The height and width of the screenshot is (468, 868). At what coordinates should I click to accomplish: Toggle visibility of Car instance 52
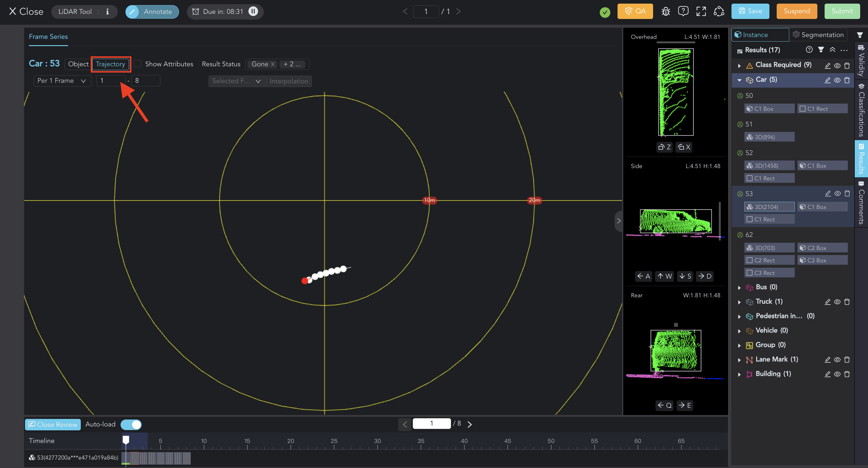point(836,153)
